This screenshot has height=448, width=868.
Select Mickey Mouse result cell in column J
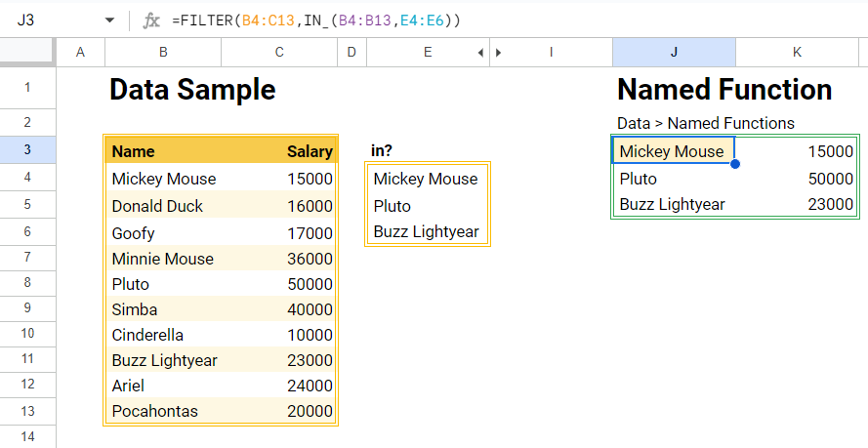coord(674,150)
